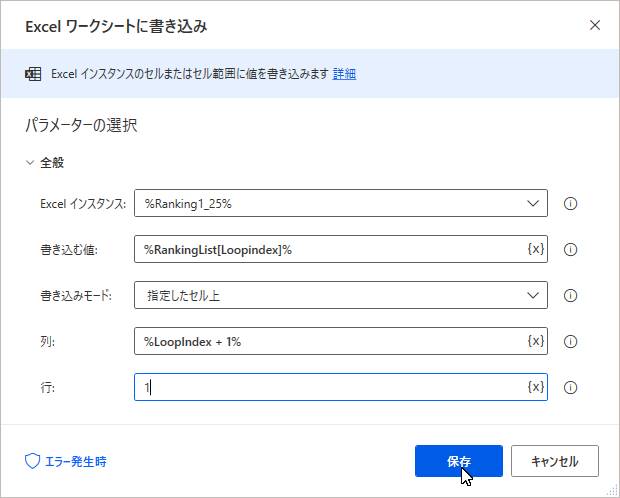Open variable picker {x} for 列
The image size is (620, 498).
click(x=536, y=341)
